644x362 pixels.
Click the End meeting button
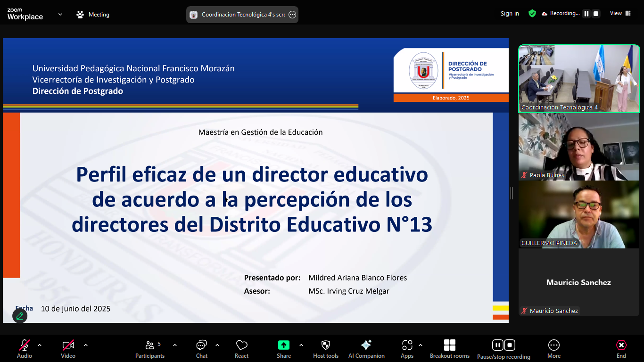621,349
